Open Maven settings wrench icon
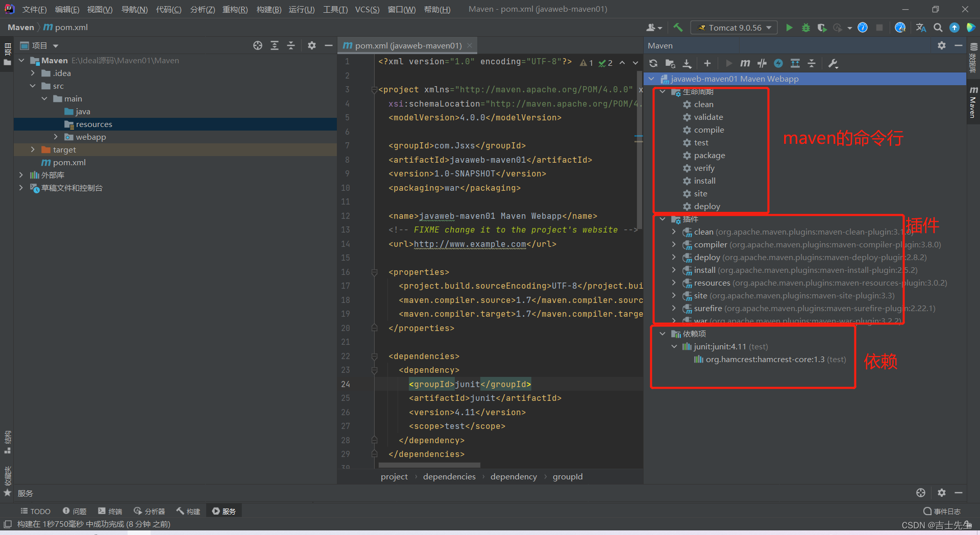 [x=833, y=63]
